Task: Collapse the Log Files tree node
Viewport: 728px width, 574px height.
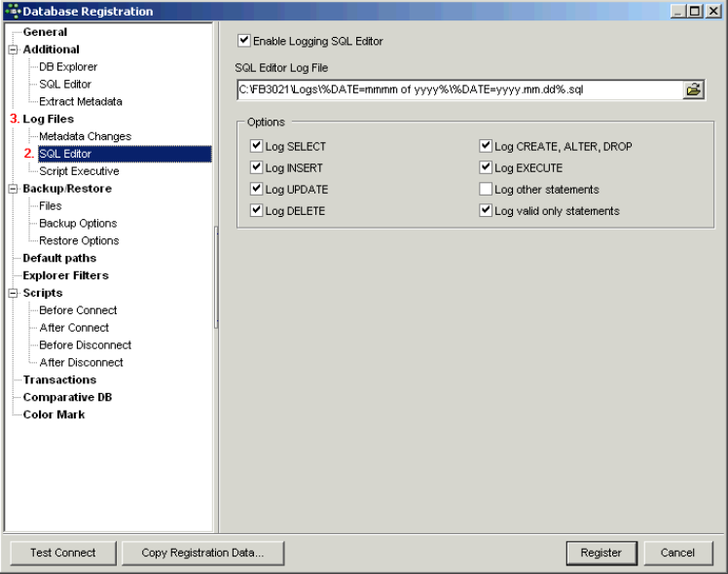Action: (x=14, y=119)
